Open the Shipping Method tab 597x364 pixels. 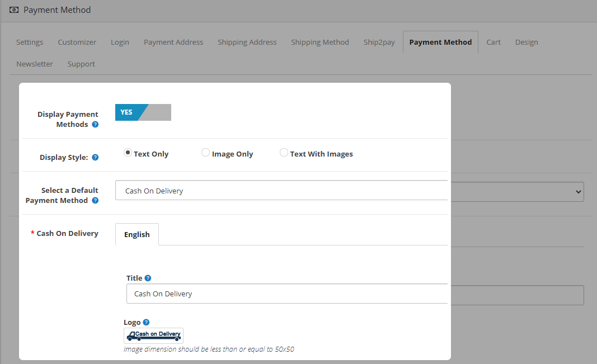pyautogui.click(x=319, y=42)
